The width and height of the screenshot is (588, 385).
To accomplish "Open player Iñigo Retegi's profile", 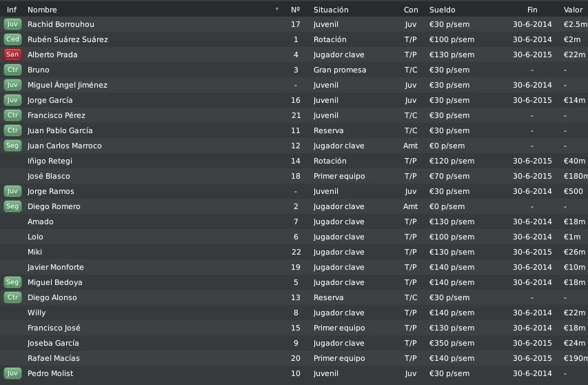I will click(x=50, y=161).
